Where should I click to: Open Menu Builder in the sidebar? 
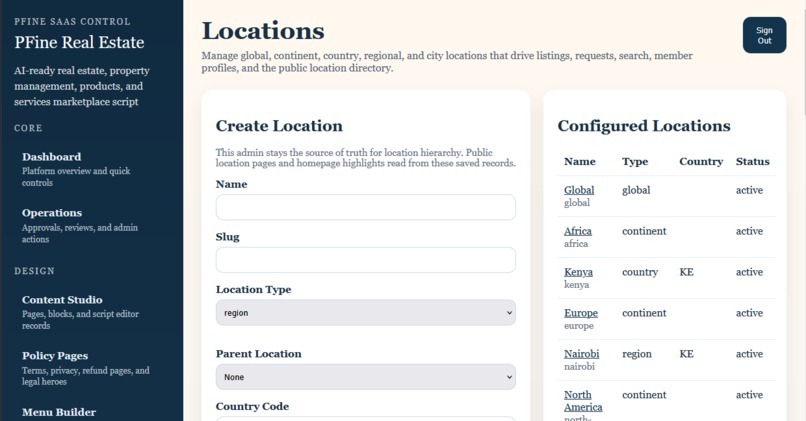pyautogui.click(x=59, y=412)
